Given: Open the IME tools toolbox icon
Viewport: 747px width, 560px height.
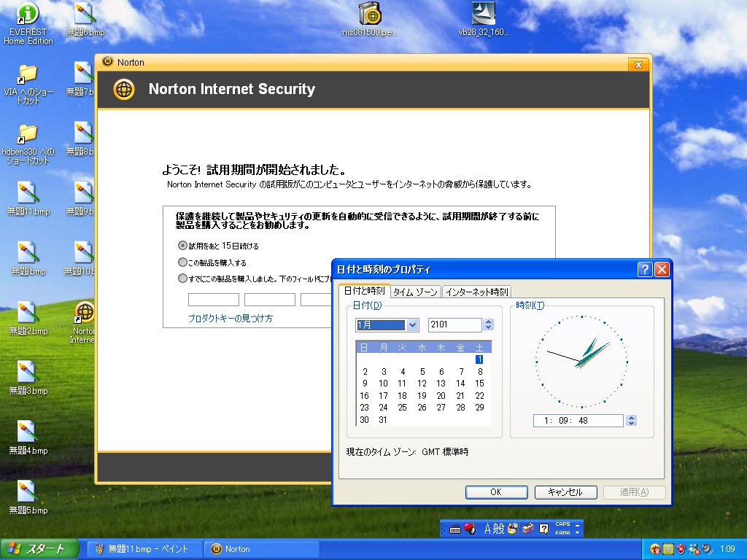Looking at the screenshot, I should click(x=528, y=529).
